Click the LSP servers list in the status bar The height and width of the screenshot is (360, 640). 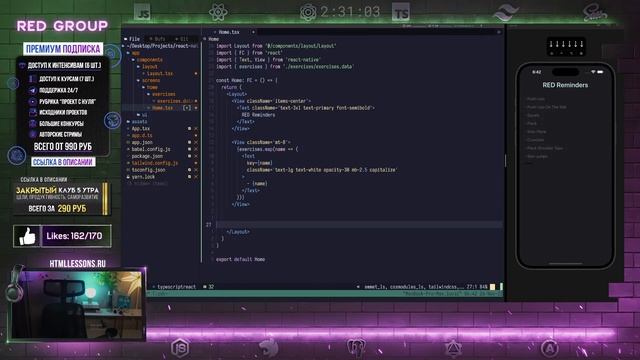pyautogui.click(x=413, y=287)
